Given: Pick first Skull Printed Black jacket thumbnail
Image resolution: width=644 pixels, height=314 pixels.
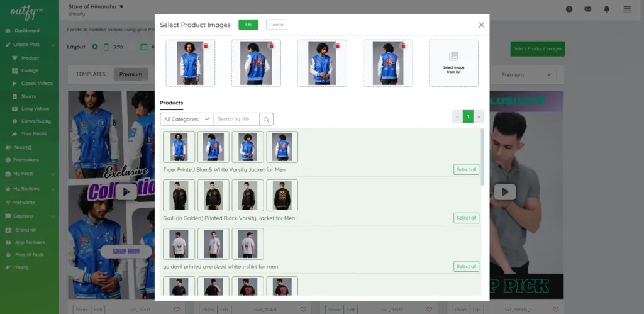Looking at the screenshot, I should [179, 195].
